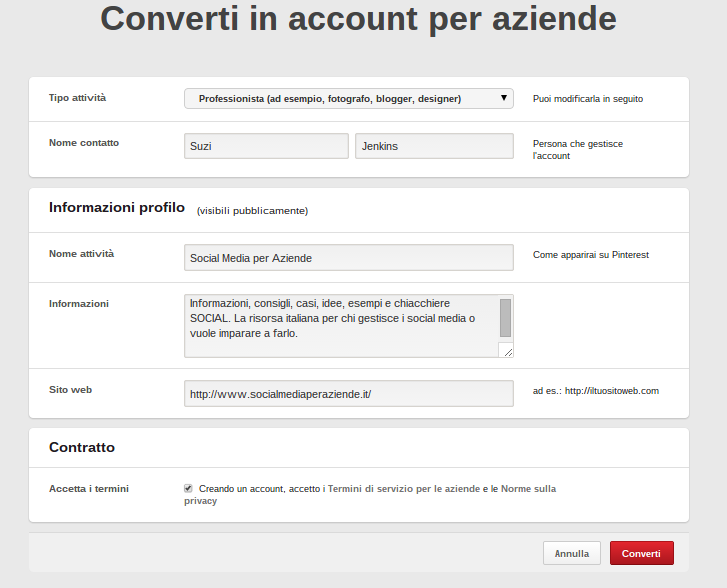Viewport: 727px width, 588px height.
Task: Click the first name field containing Suzi
Action: point(266,146)
